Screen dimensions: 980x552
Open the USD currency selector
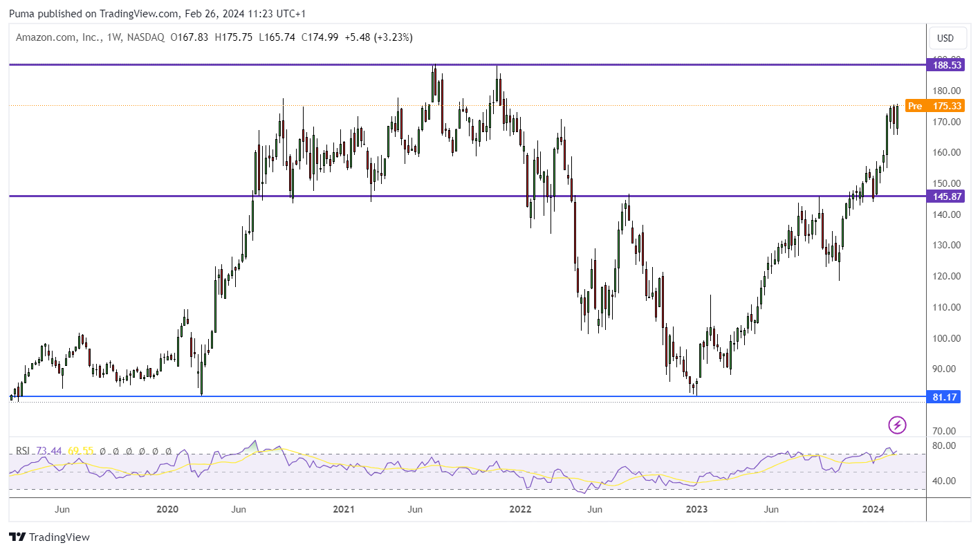945,38
